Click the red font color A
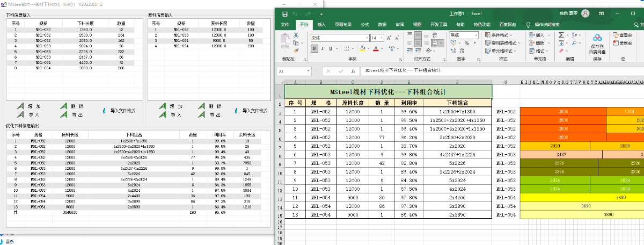This screenshot has width=644, height=245. 376,48
